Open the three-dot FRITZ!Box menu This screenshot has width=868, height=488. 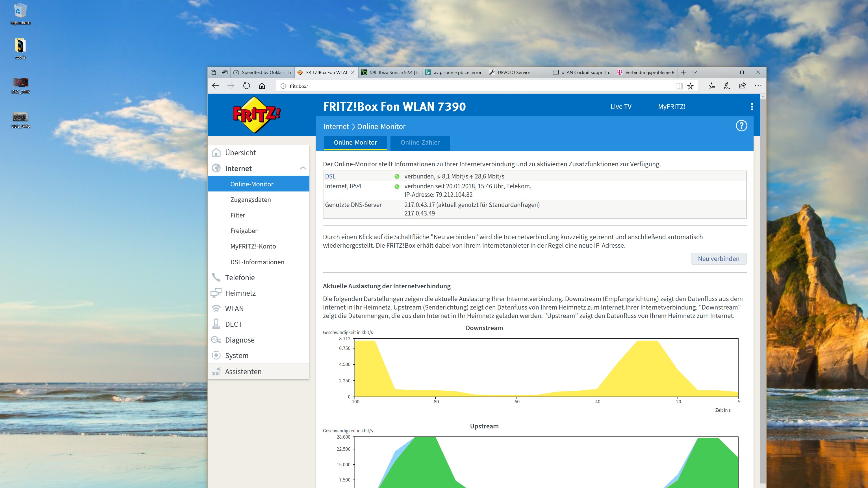(752, 107)
